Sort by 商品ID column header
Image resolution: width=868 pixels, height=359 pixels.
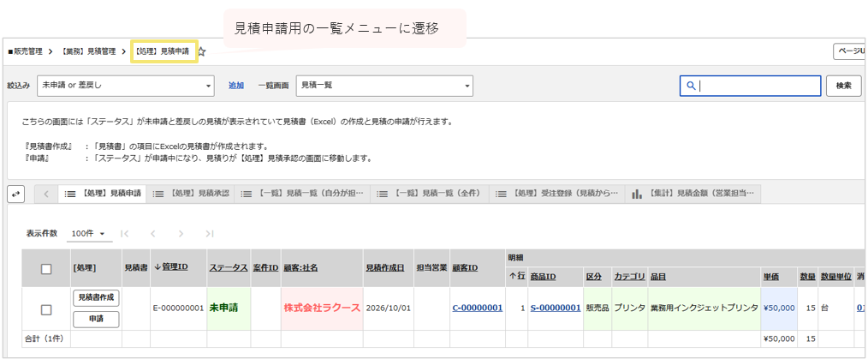(x=543, y=277)
